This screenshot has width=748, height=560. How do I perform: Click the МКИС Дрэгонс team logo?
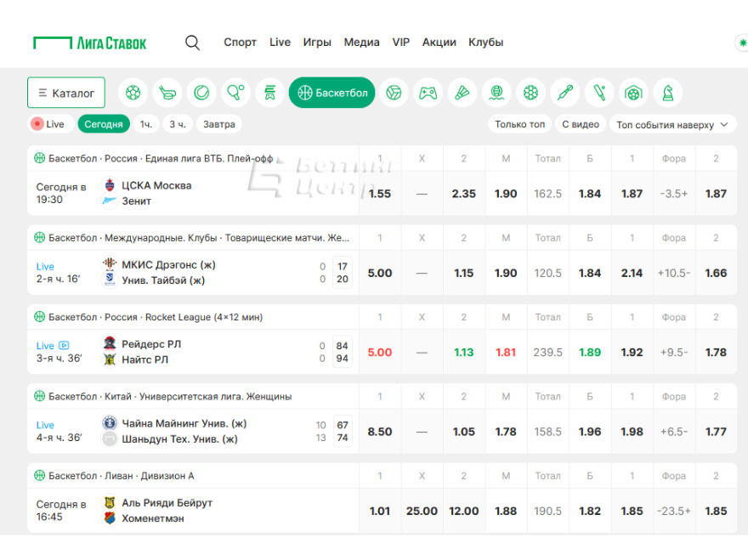(110, 263)
